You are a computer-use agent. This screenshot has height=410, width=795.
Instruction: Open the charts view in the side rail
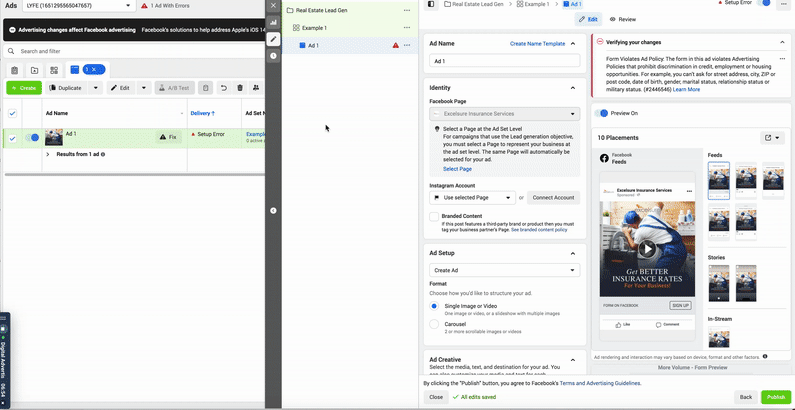pyautogui.click(x=273, y=22)
